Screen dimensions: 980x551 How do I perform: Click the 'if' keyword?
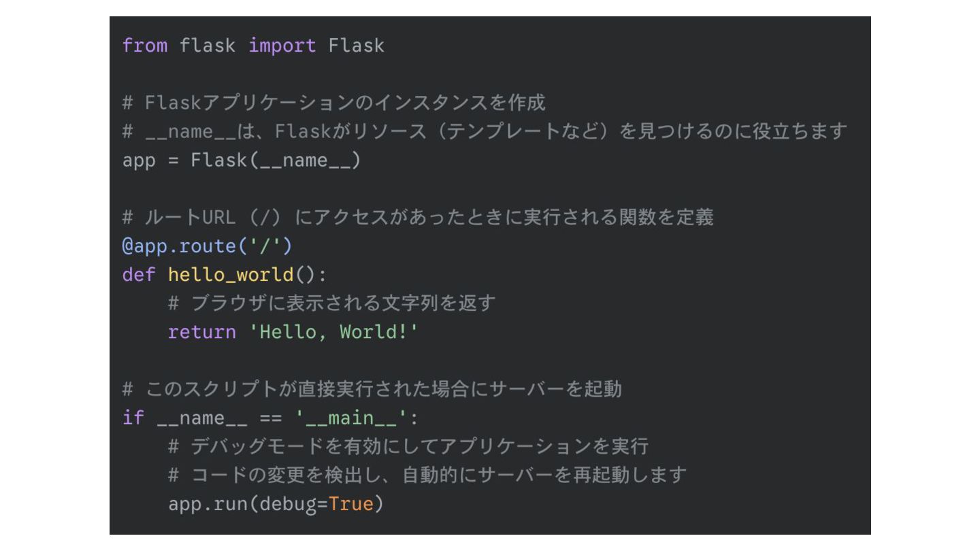click(x=133, y=417)
